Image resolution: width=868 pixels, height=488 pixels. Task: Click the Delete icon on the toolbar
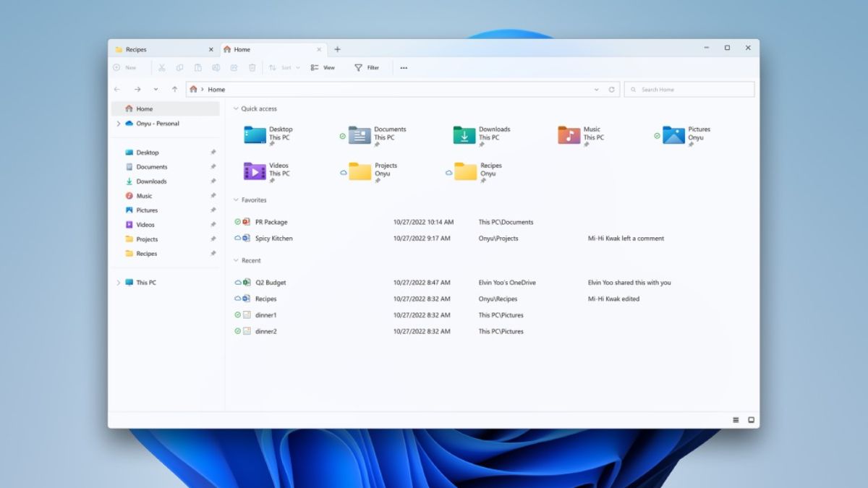[252, 67]
